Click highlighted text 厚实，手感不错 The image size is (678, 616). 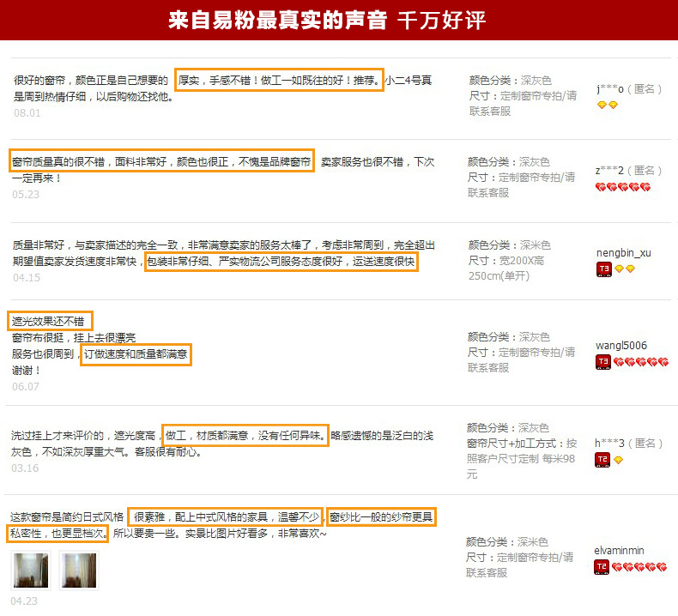click(215, 80)
